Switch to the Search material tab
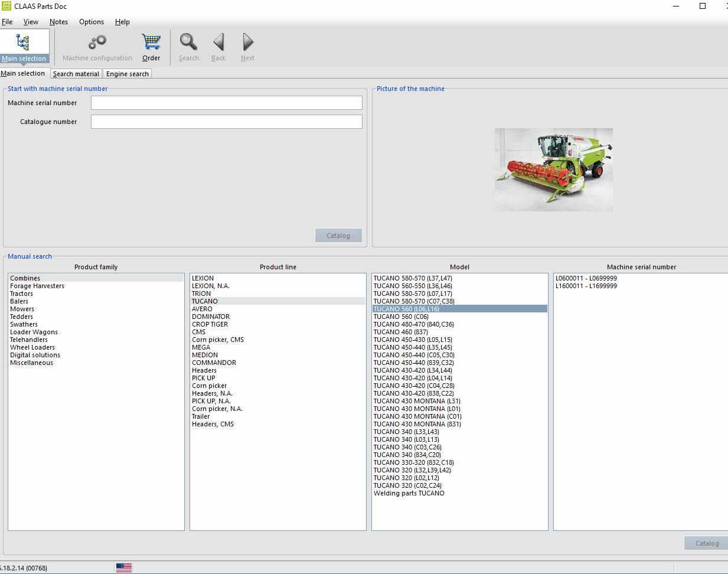This screenshot has height=574, width=728. coord(76,73)
